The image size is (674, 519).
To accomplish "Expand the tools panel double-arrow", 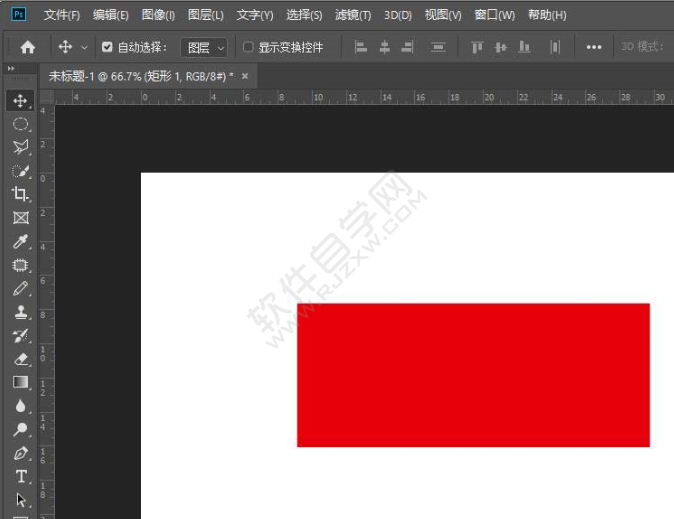I will (11, 69).
